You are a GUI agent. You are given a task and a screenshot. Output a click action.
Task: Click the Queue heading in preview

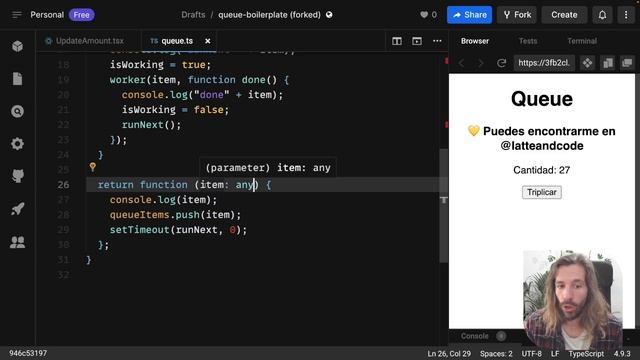(x=542, y=99)
